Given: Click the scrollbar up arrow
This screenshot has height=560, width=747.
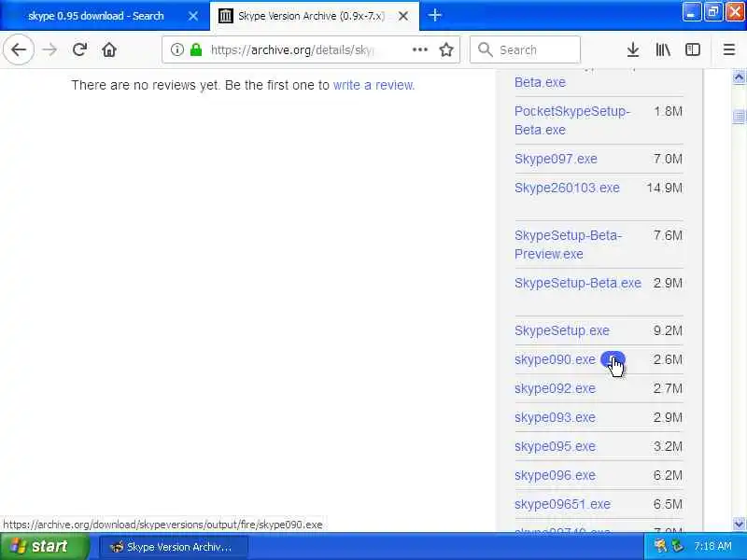Looking at the screenshot, I should point(739,77).
